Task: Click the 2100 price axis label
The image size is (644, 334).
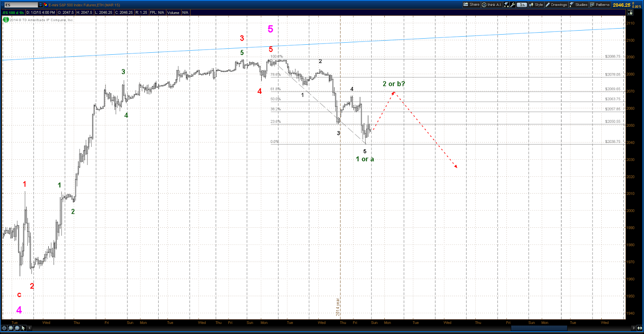Action: pyautogui.click(x=630, y=40)
